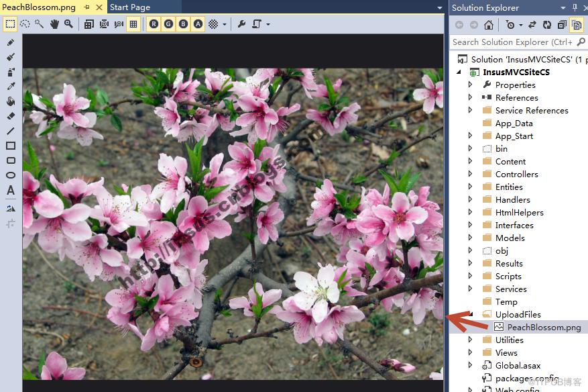
Task: Toggle the Green channel view
Action: 168,24
